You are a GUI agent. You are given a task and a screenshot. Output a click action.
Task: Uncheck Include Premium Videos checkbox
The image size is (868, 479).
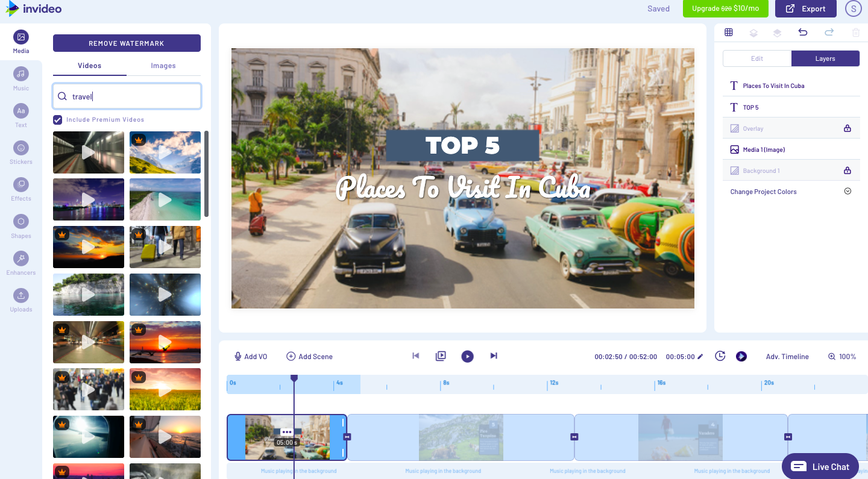[x=58, y=120]
